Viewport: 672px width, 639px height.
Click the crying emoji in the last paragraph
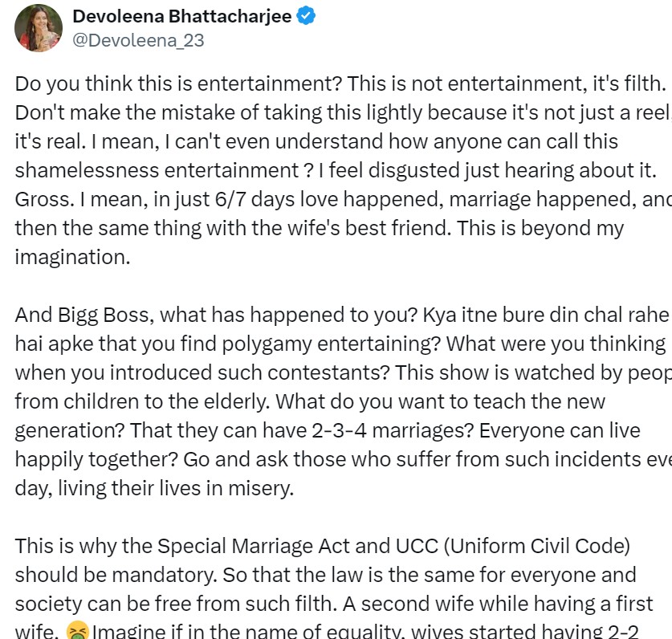pos(78,631)
